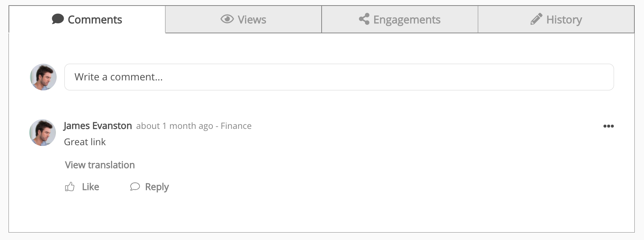The height and width of the screenshot is (240, 644).
Task: Click the Write a comment input field
Action: [339, 77]
